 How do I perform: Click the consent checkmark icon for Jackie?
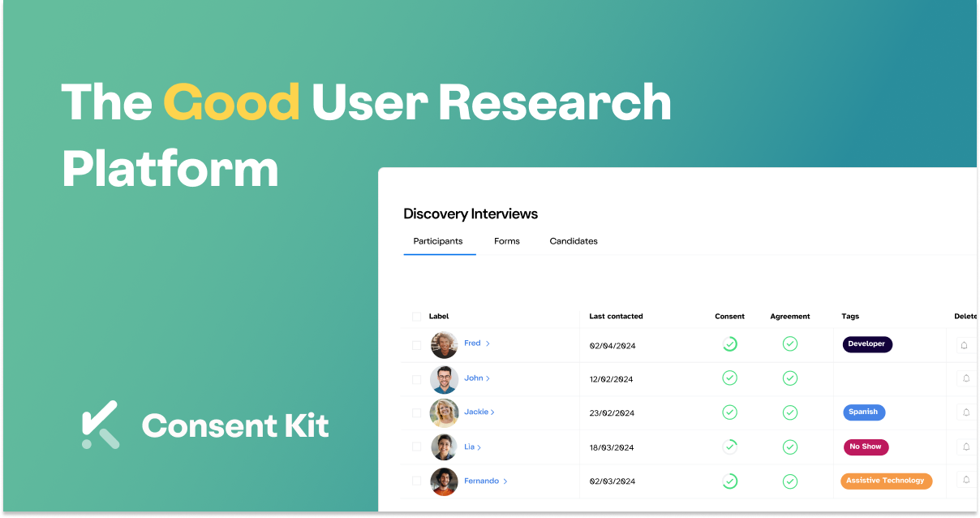(x=729, y=412)
